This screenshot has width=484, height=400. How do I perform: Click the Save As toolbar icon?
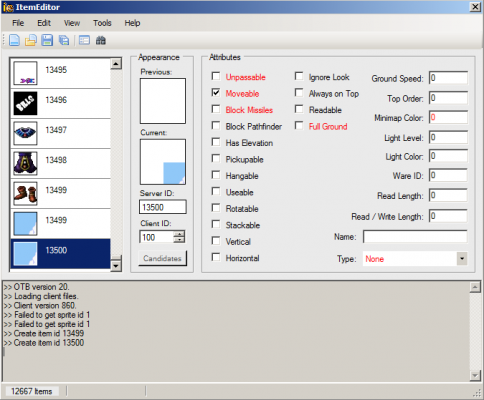pos(64,40)
